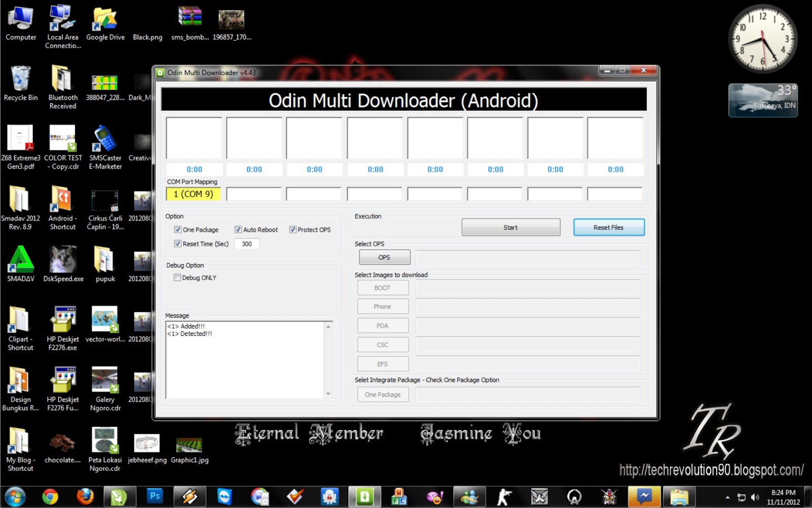Image resolution: width=812 pixels, height=508 pixels.
Task: Click the Reset Files button
Action: coord(608,227)
